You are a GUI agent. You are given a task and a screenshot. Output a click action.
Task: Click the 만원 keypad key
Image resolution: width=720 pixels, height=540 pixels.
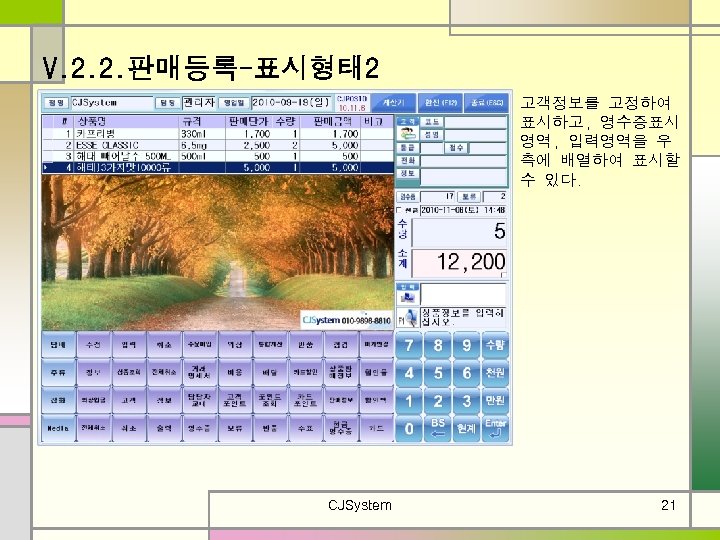(495, 400)
